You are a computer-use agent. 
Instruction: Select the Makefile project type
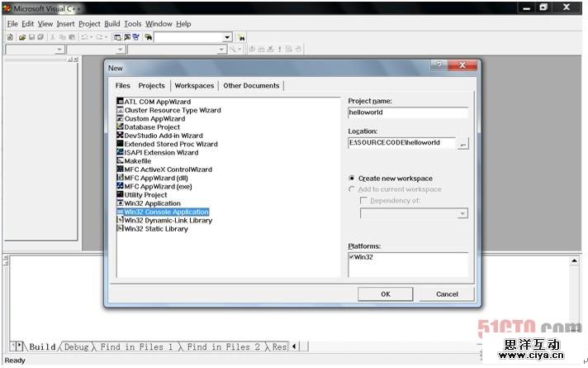(138, 161)
